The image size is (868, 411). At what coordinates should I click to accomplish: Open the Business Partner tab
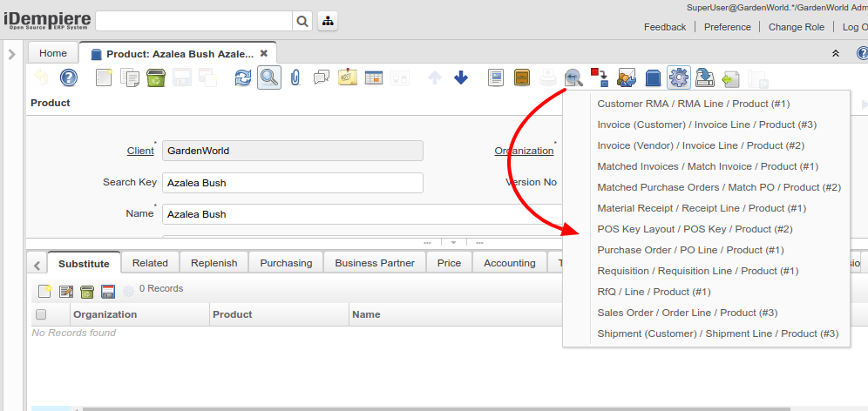click(x=375, y=263)
